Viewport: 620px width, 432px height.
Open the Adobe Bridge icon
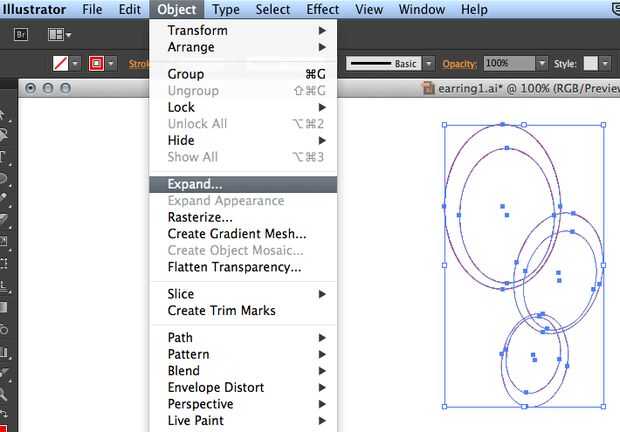pyautogui.click(x=21, y=35)
